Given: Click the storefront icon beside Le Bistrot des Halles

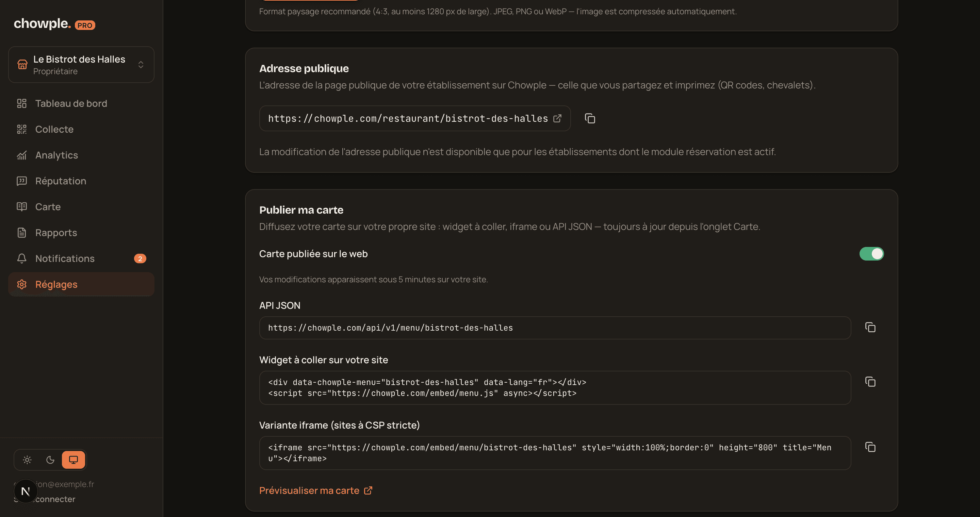Looking at the screenshot, I should (x=22, y=65).
